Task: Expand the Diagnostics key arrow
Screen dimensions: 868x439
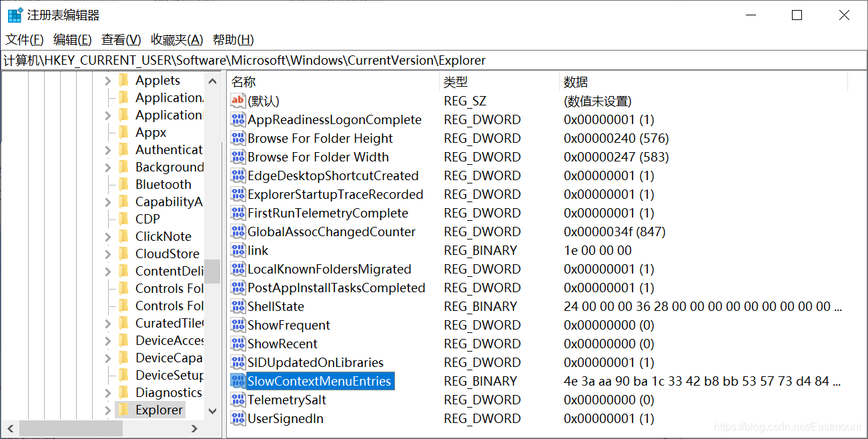Action: click(108, 392)
